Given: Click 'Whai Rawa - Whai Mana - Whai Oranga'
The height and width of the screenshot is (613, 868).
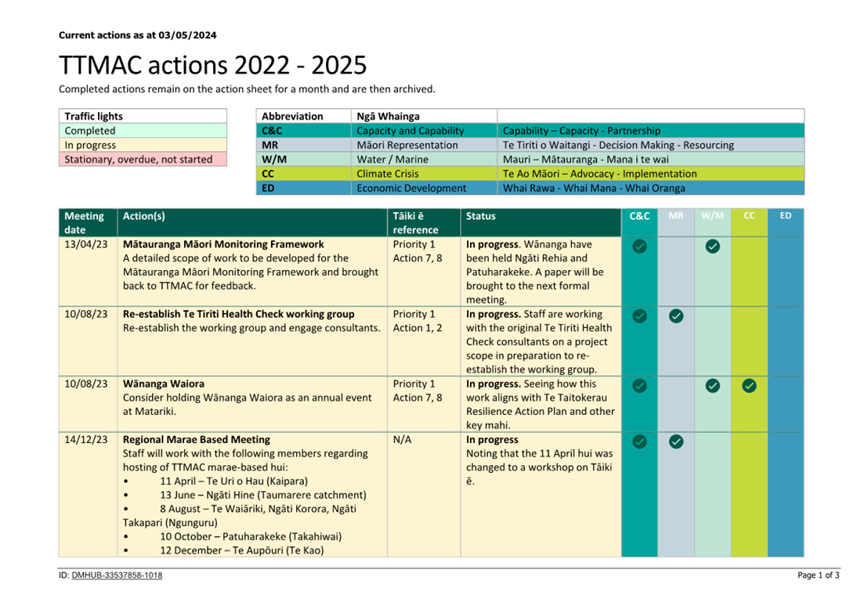Looking at the screenshot, I should point(594,189).
